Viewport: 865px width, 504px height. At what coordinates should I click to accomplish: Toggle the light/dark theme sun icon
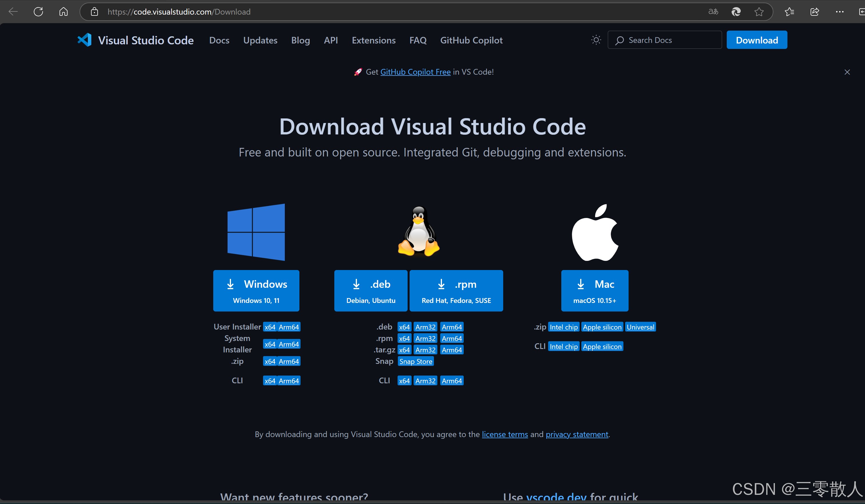[596, 40]
